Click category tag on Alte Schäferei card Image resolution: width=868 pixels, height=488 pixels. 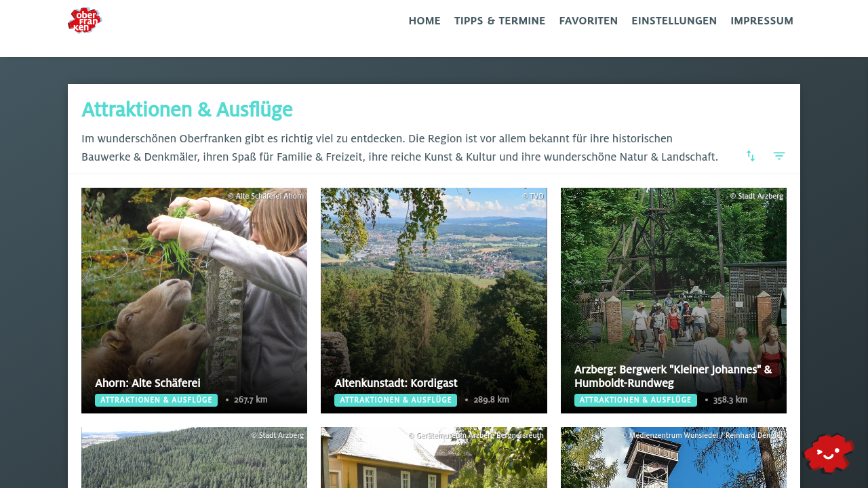tap(156, 400)
